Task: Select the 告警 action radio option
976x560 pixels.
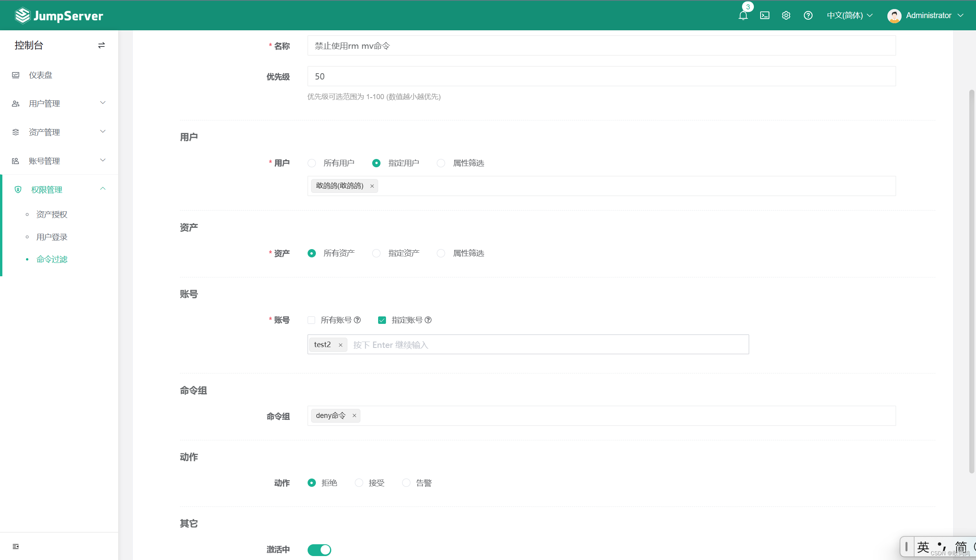Action: 406,483
